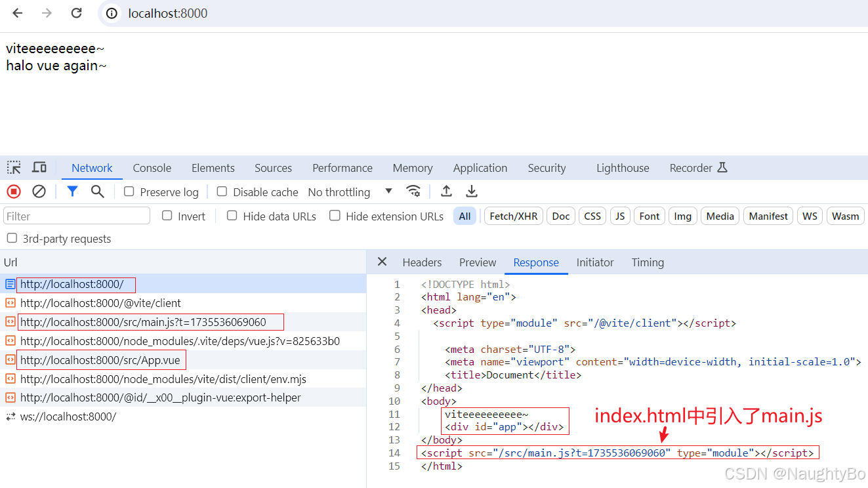Screen dimensions: 868x488
Task: Show the Timing tab of request
Action: point(648,262)
